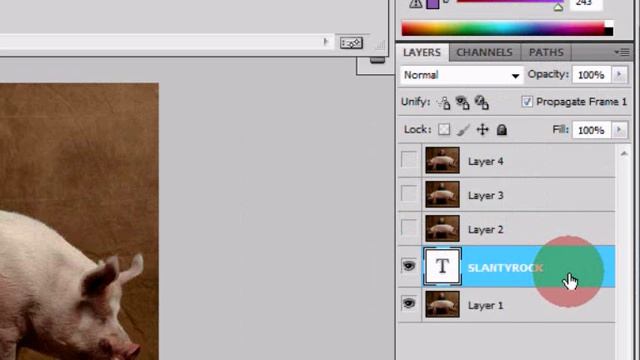640x360 pixels.
Task: Open the Normal blend mode dropdown
Action: (462, 75)
